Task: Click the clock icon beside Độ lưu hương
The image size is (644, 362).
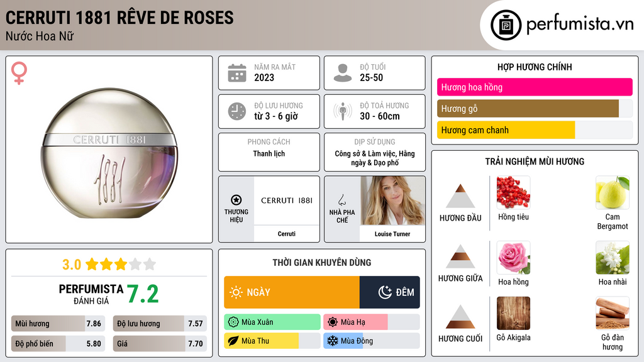Action: (237, 111)
